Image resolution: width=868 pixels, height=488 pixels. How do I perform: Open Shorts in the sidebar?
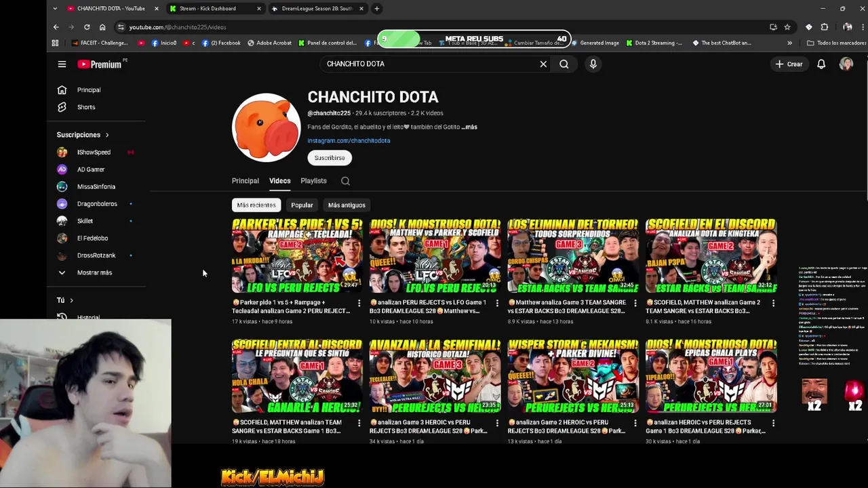[86, 107]
